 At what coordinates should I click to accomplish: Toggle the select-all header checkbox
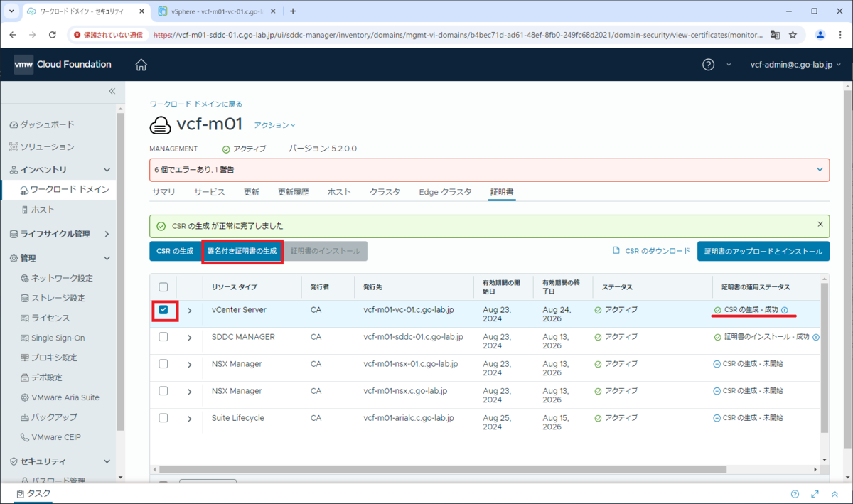click(x=163, y=287)
